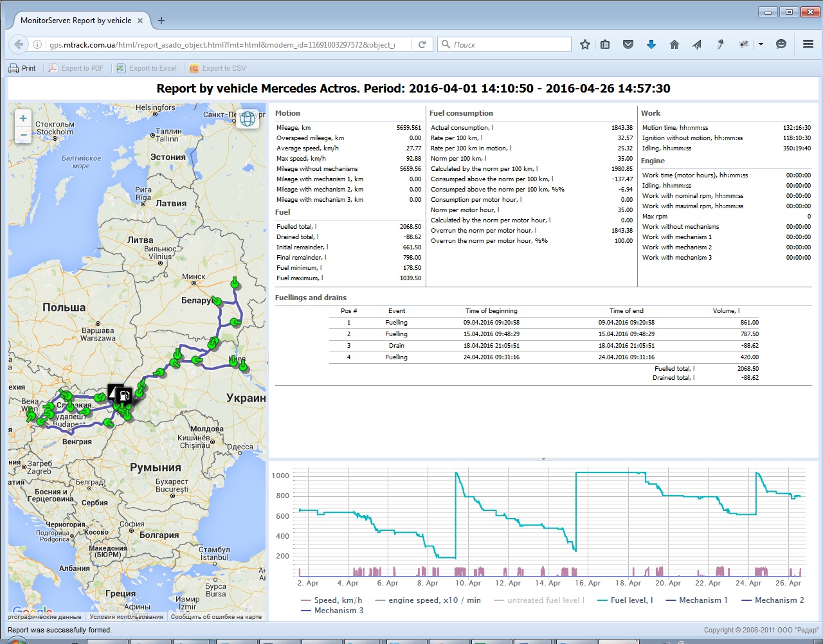Open the downloads arrow icon
The image size is (823, 644).
point(651,44)
